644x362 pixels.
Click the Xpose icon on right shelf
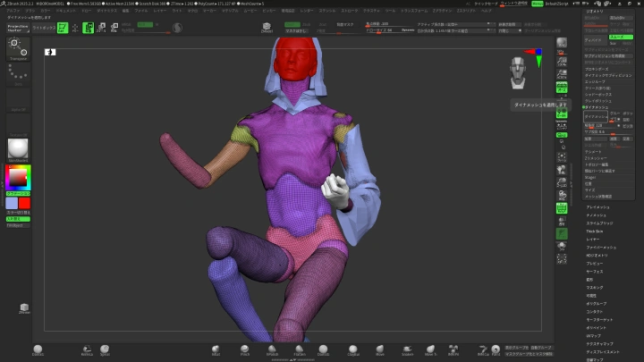[562, 259]
